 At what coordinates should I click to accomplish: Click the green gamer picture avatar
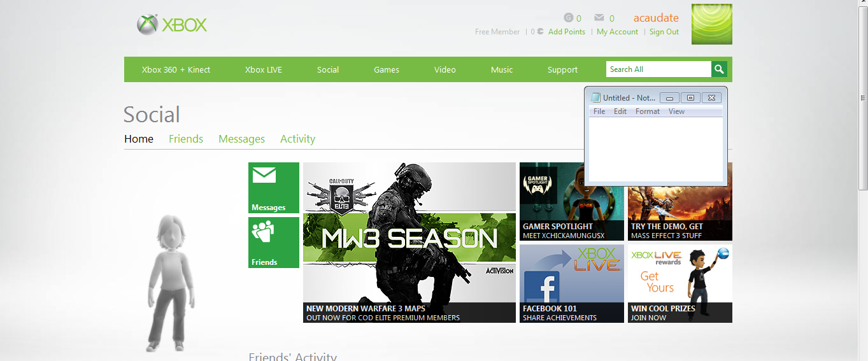[712, 24]
